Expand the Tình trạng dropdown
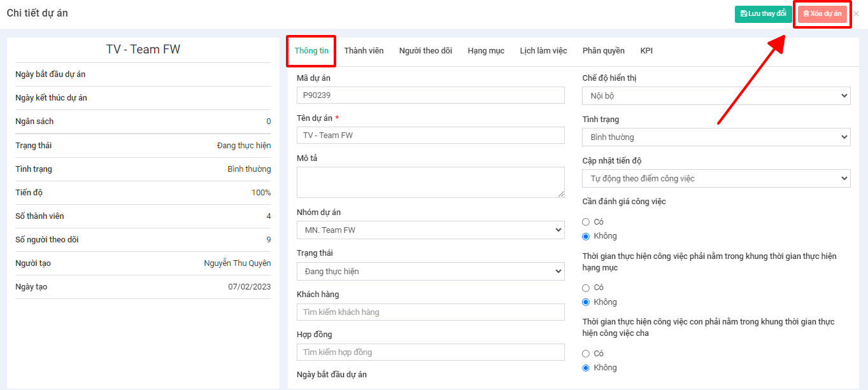This screenshot has height=390, width=868. (716, 137)
